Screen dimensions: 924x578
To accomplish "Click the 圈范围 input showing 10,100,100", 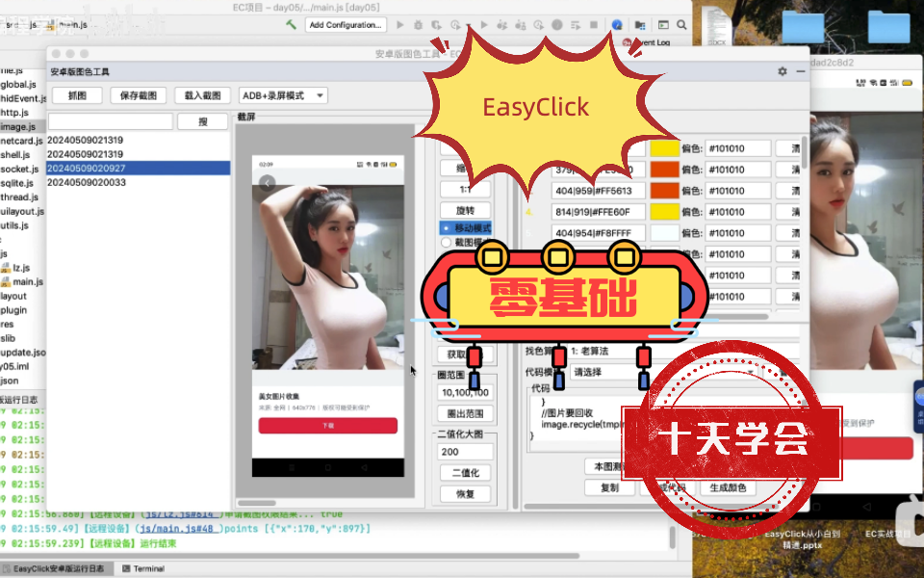I will tap(465, 392).
